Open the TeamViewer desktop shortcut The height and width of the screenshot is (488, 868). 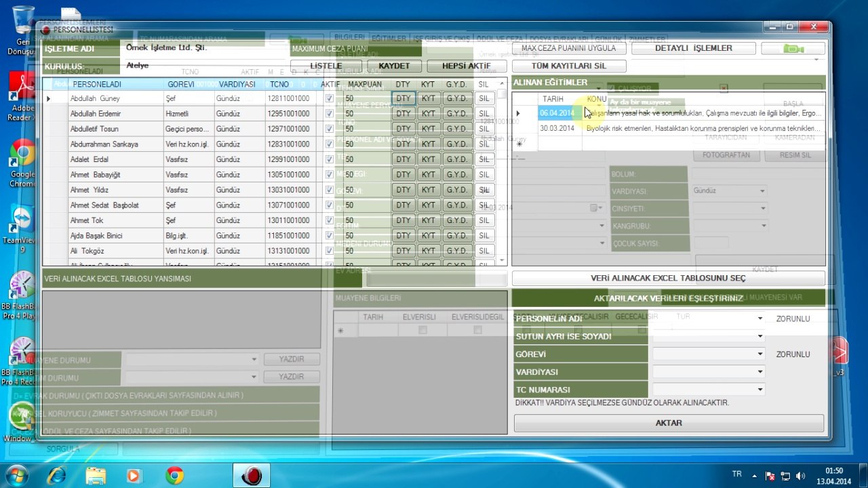pyautogui.click(x=22, y=228)
